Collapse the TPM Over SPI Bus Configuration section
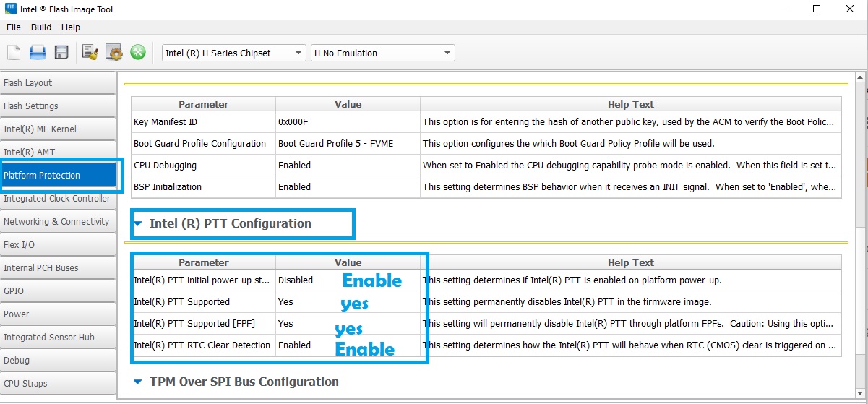Image resolution: width=868 pixels, height=404 pixels. [x=138, y=382]
